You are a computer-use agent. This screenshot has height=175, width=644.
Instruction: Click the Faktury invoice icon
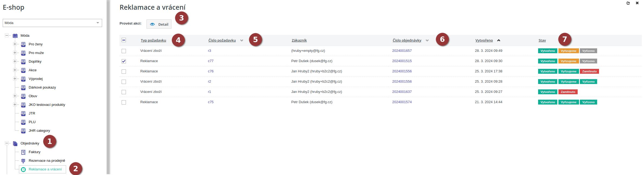coord(23,152)
